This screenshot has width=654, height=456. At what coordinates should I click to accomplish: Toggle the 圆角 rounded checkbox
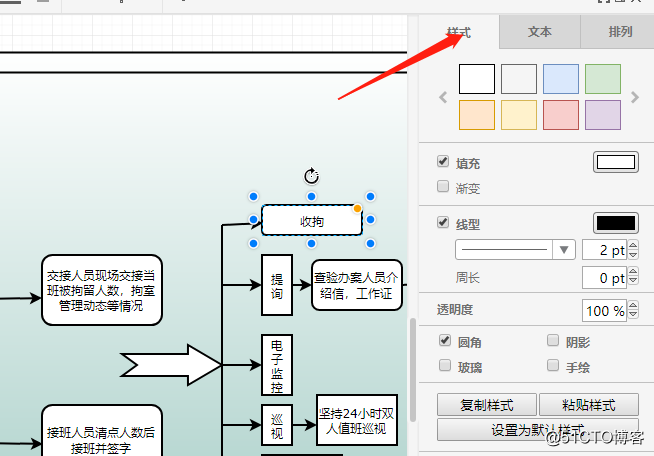pyautogui.click(x=445, y=340)
